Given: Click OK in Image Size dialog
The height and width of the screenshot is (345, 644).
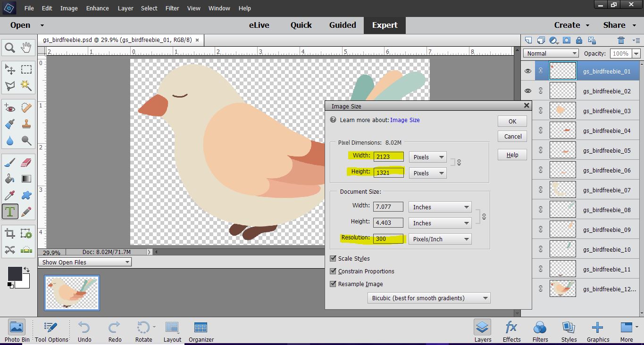Looking at the screenshot, I should click(512, 121).
